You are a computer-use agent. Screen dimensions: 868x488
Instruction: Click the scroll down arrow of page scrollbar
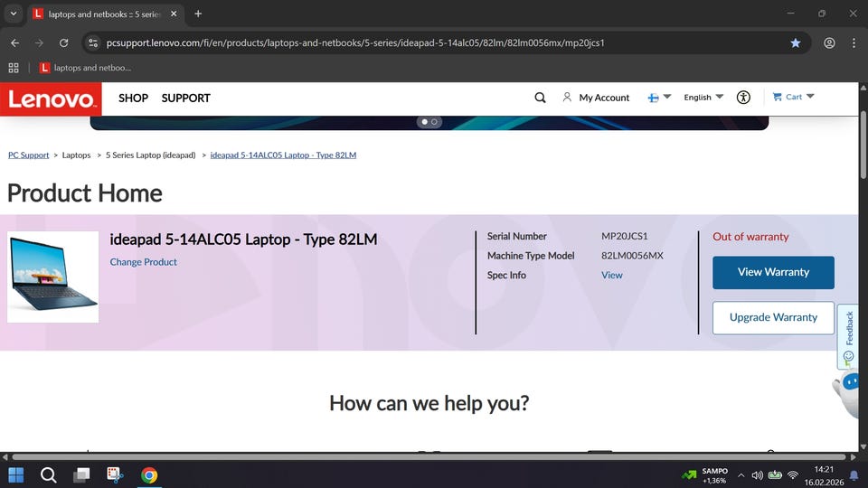pyautogui.click(x=863, y=446)
